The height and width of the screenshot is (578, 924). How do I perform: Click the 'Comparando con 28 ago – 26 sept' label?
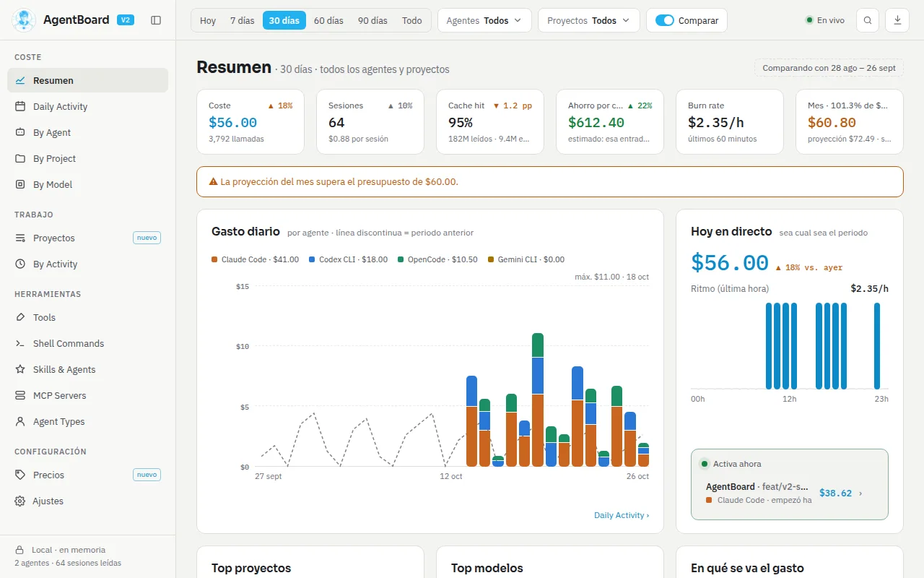click(x=829, y=68)
